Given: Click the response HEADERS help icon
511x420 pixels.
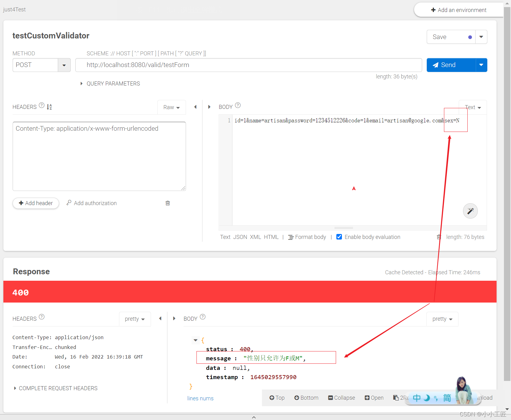Looking at the screenshot, I should (42, 317).
